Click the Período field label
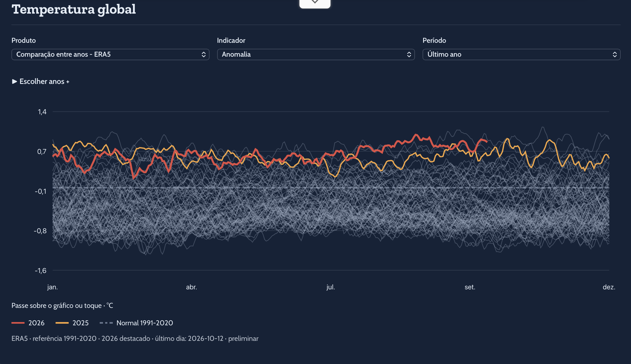 click(434, 40)
